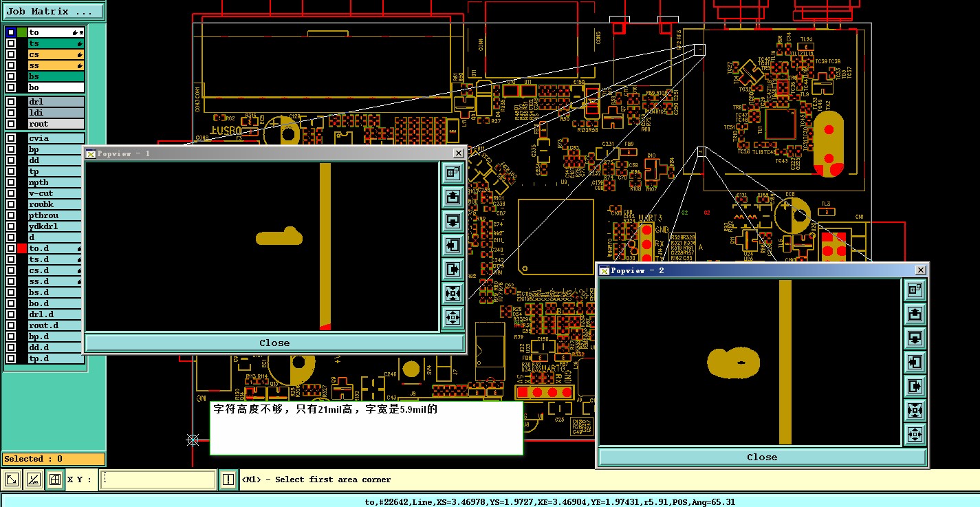Select the ydkdrl layer row
This screenshot has width=980, height=507.
56,226
